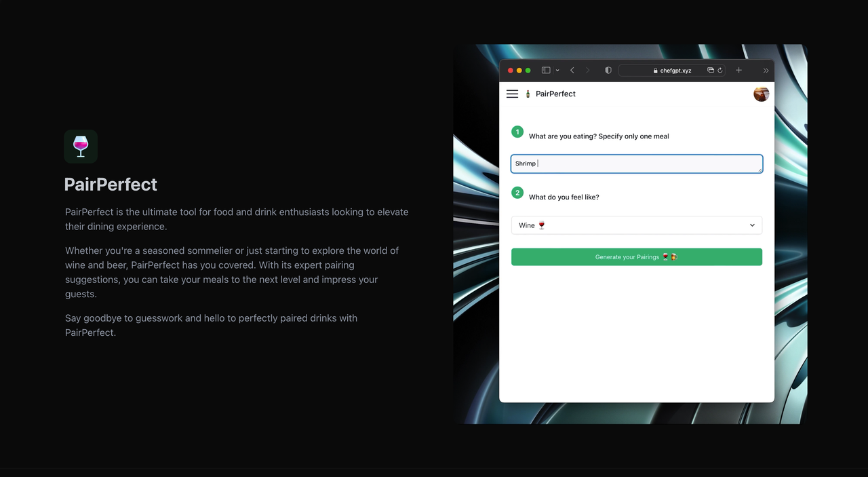Screen dimensions: 868x477
Task: Click the user profile avatar
Action: 761,94
